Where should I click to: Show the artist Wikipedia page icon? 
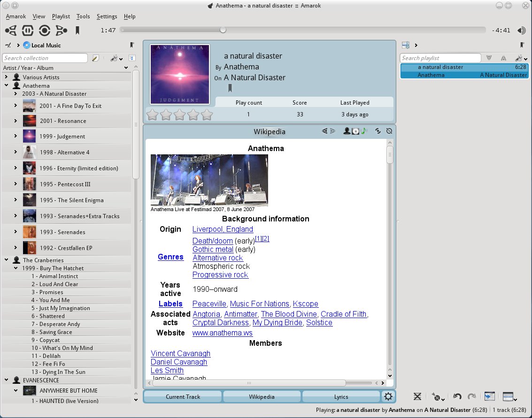(347, 131)
